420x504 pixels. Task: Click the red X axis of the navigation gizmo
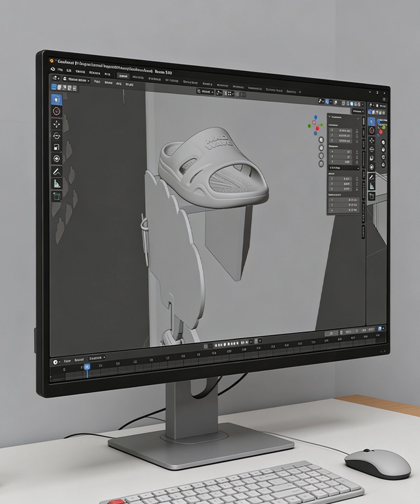click(317, 128)
